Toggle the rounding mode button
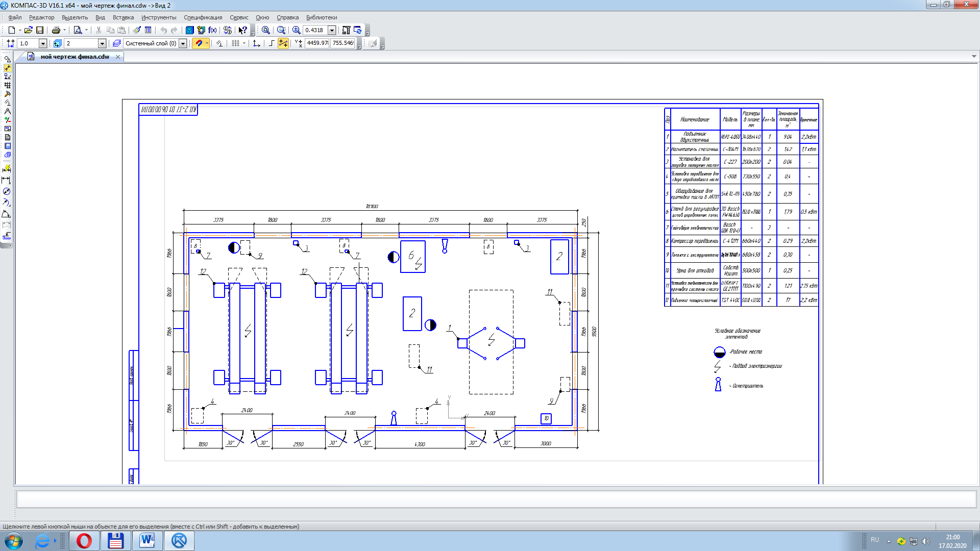Viewport: 980px width, 551px height. pos(272,43)
